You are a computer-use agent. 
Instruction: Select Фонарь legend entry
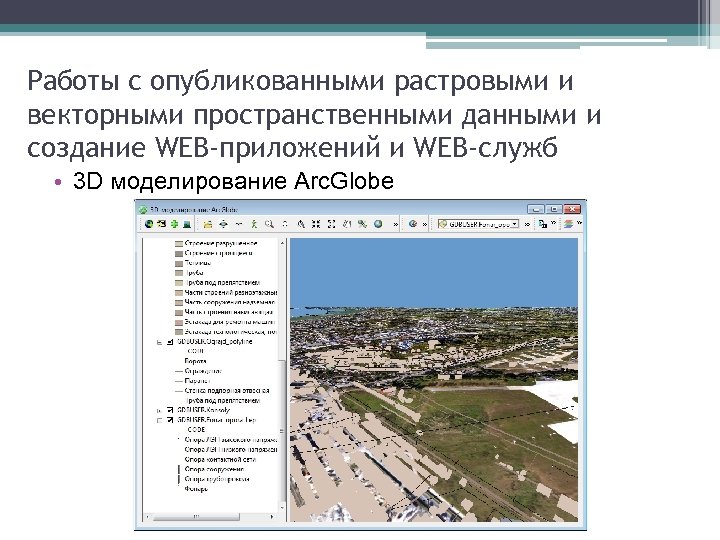click(196, 489)
